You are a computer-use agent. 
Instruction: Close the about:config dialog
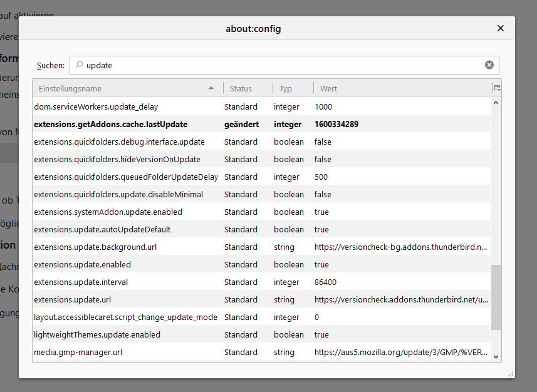(x=500, y=28)
